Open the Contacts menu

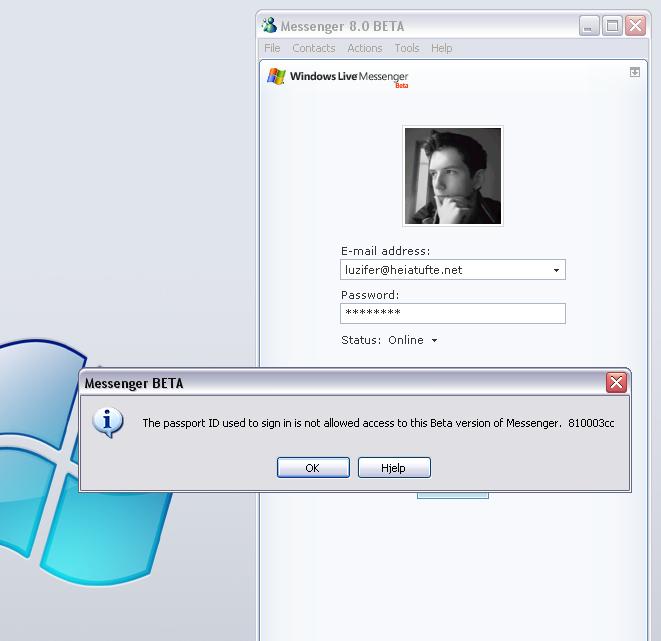coord(314,48)
